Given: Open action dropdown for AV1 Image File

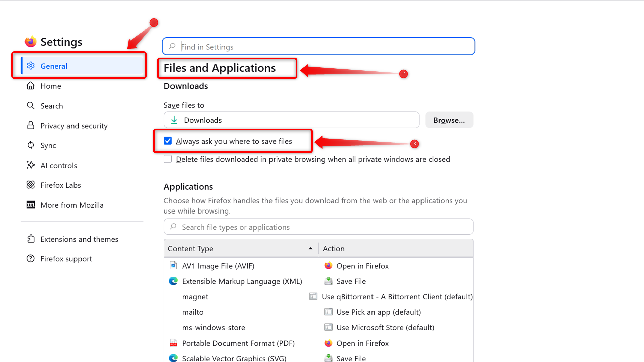Looking at the screenshot, I should click(396, 266).
